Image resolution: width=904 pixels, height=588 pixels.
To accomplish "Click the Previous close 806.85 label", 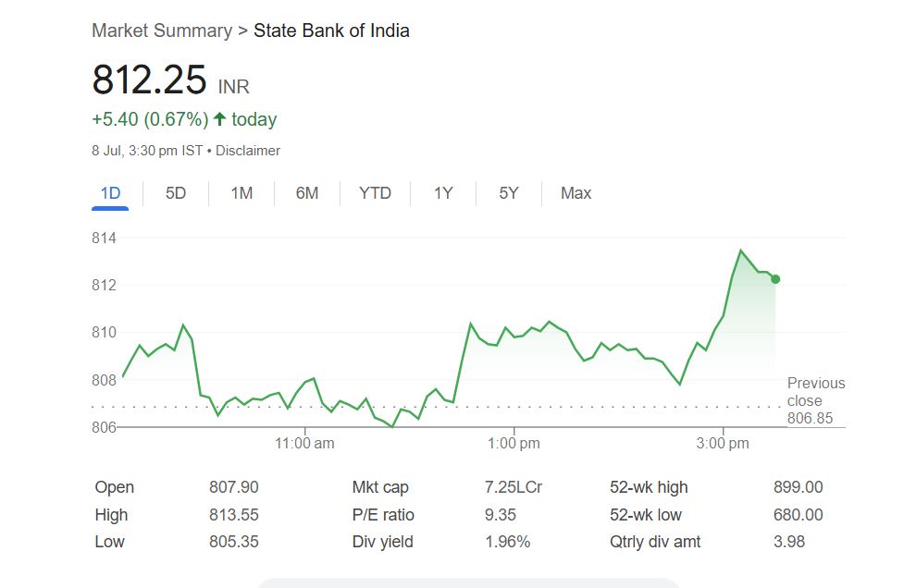I will tap(815, 400).
